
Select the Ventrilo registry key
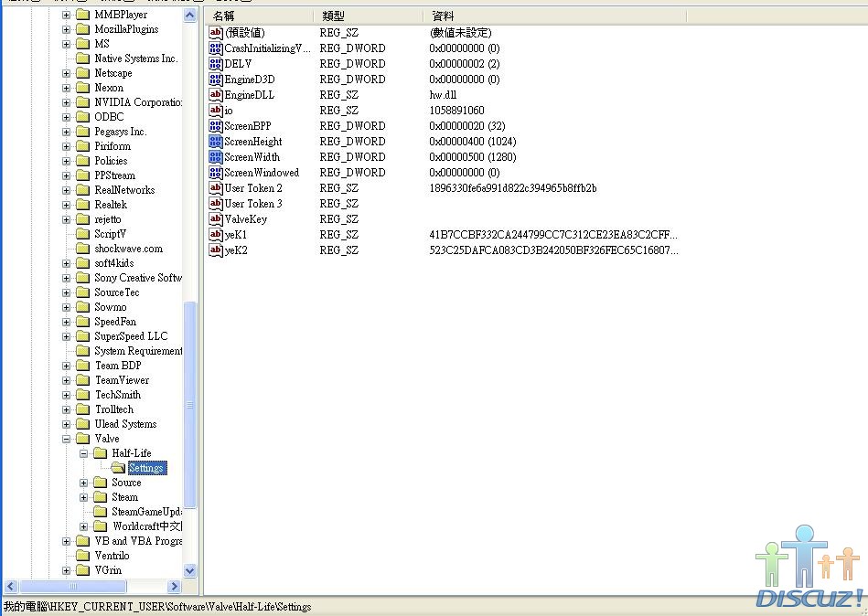pos(112,556)
